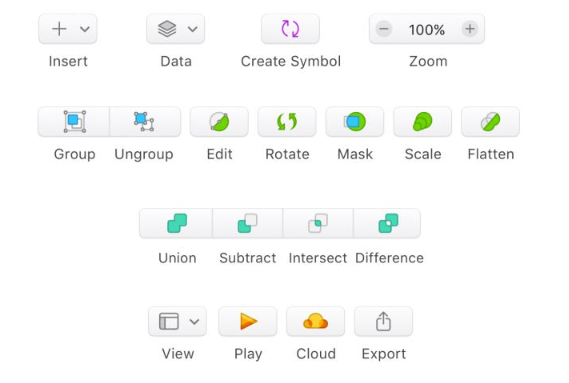Screen dimensions: 569x383
Task: Choose the Intersect boolean operation
Action: click(318, 223)
